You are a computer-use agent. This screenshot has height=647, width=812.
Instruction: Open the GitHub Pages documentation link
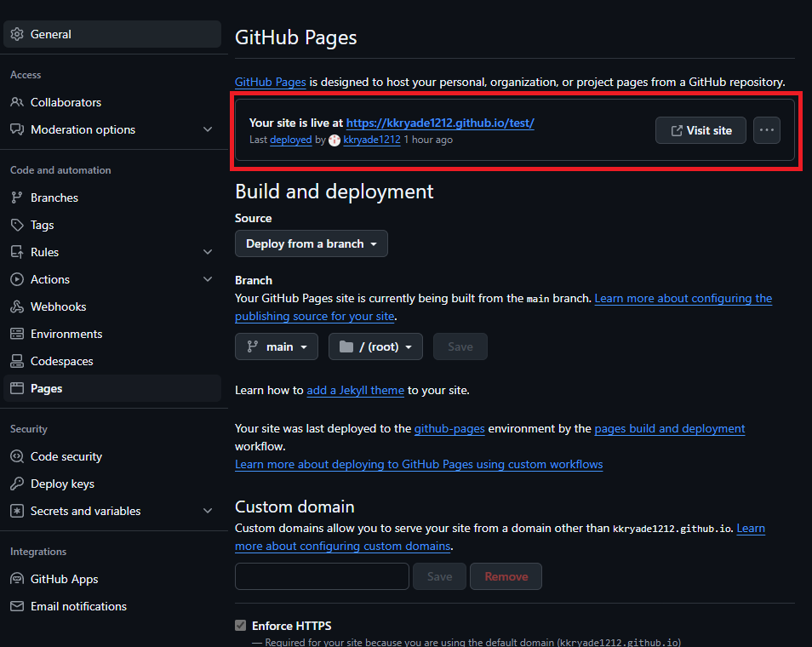(271, 82)
